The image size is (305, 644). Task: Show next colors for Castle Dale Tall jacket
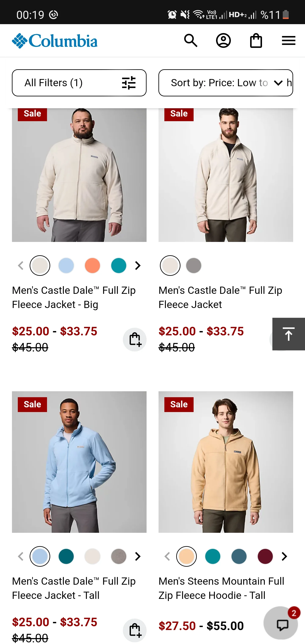pos(138,557)
